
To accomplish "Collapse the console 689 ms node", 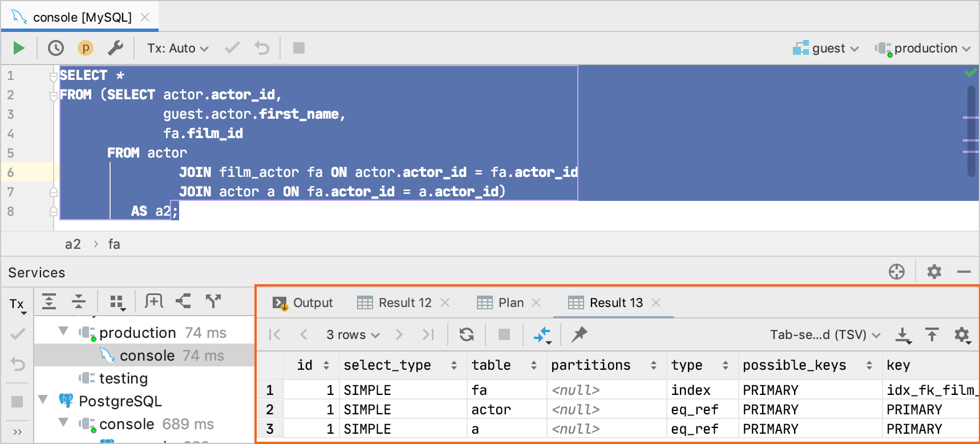I will 63,423.
